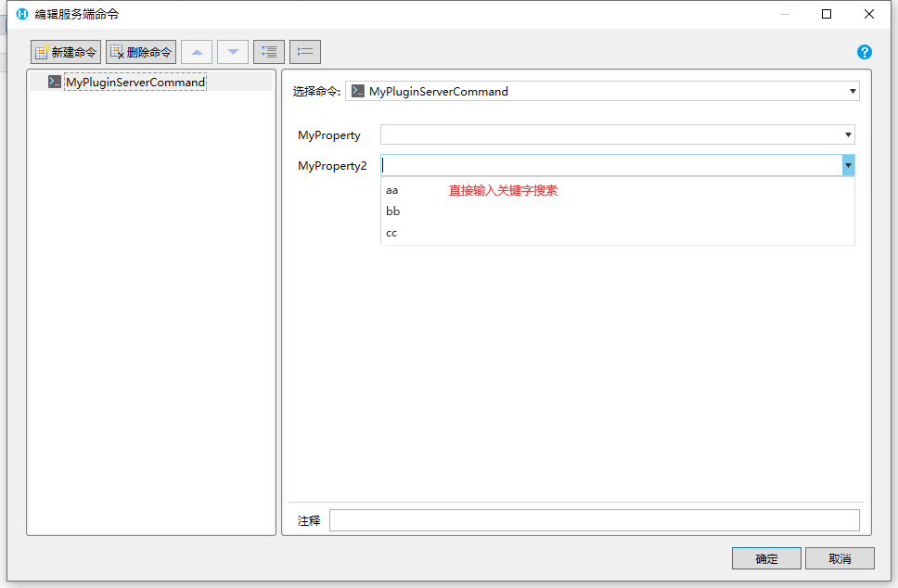Viewport: 898px width, 588px height.
Task: Move command down with down arrow
Action: coord(233,52)
